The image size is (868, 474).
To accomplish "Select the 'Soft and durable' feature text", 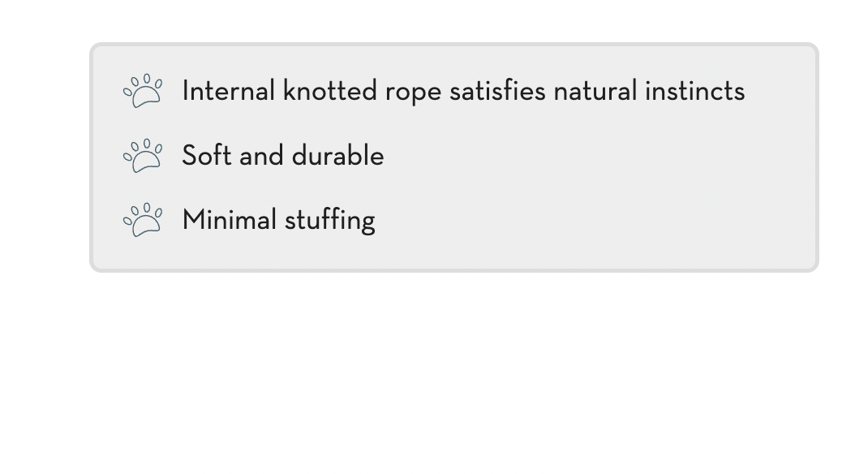I will tap(283, 156).
